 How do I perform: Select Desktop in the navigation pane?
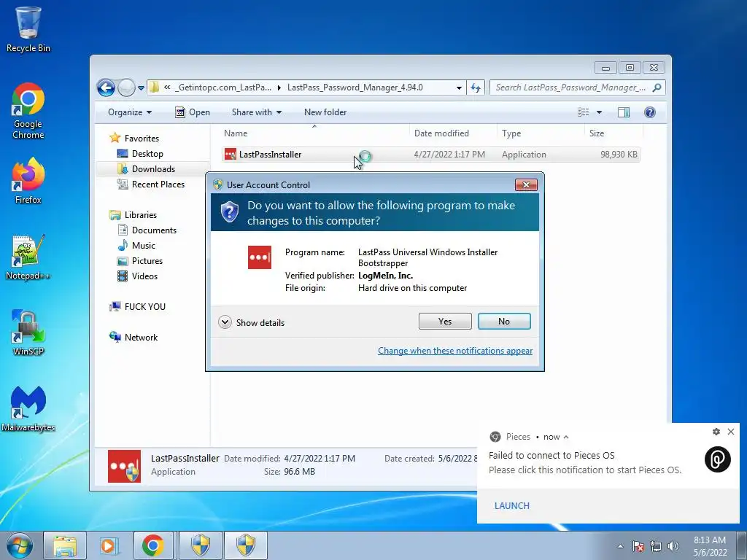[140, 154]
